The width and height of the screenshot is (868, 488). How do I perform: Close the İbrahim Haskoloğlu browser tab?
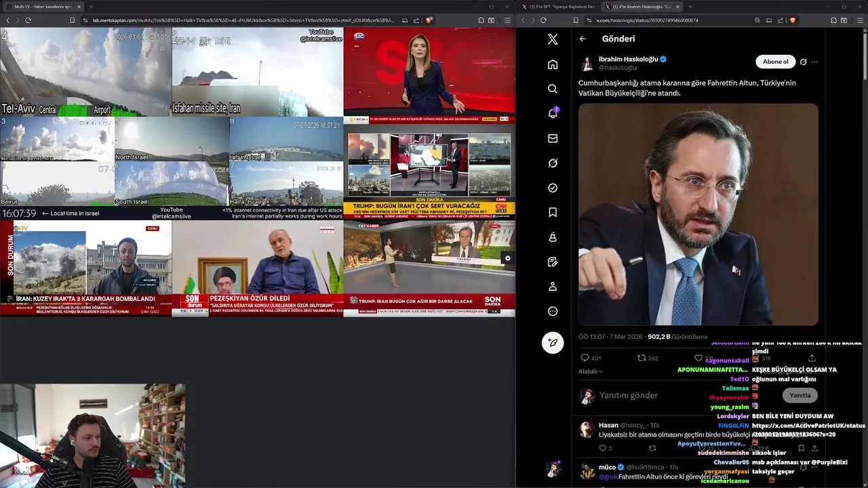[x=677, y=7]
